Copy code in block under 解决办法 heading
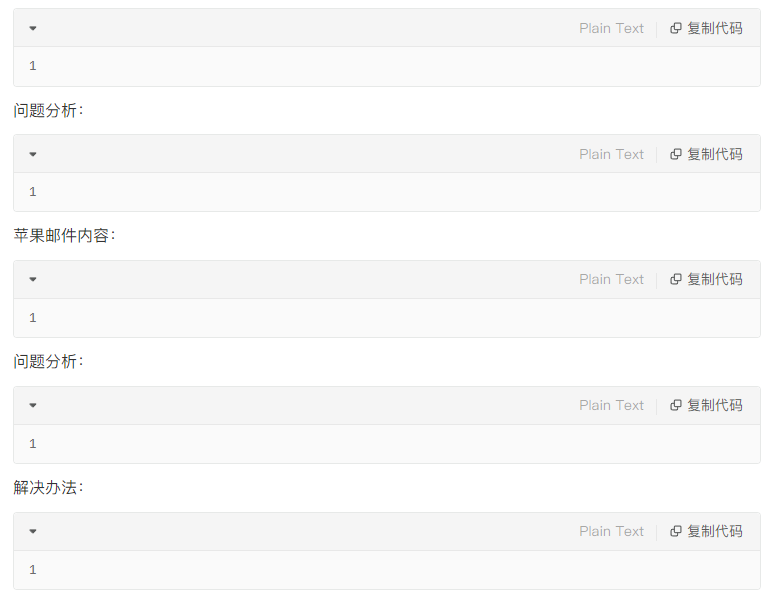Screen dimensions: 776x604 [x=706, y=531]
